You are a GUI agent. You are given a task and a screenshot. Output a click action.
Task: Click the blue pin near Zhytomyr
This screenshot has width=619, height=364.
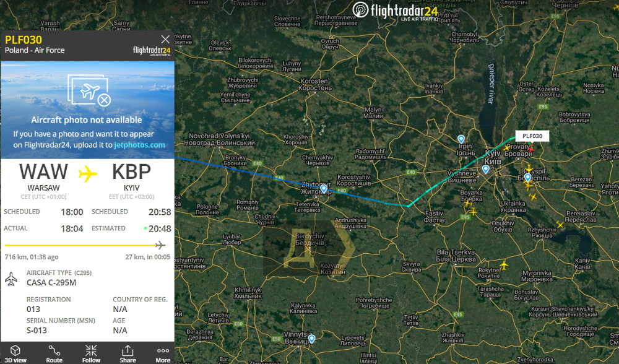324,189
